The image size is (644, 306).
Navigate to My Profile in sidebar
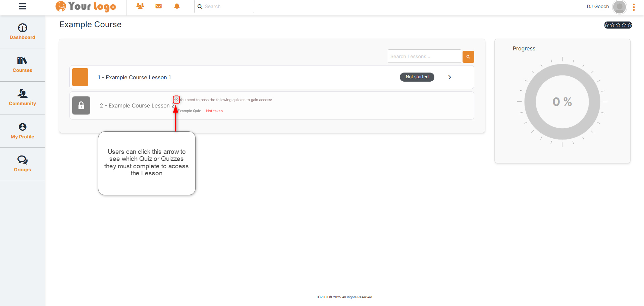click(22, 131)
